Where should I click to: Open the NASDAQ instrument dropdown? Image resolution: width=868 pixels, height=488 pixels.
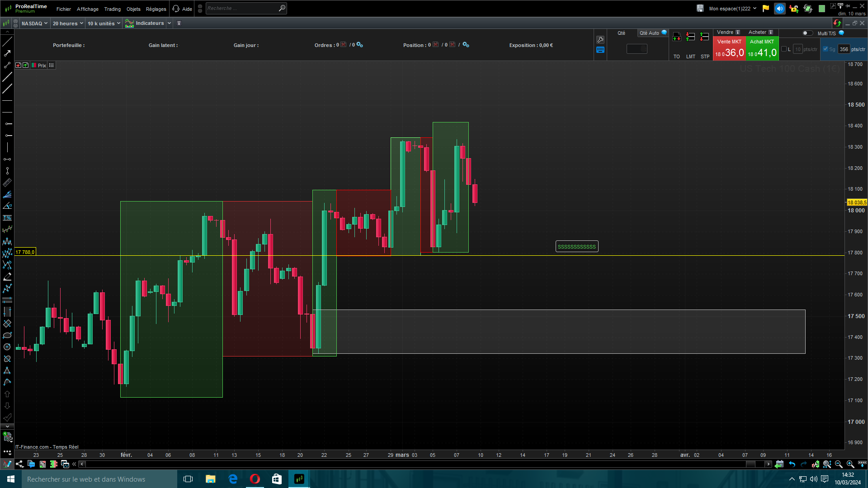pyautogui.click(x=34, y=23)
